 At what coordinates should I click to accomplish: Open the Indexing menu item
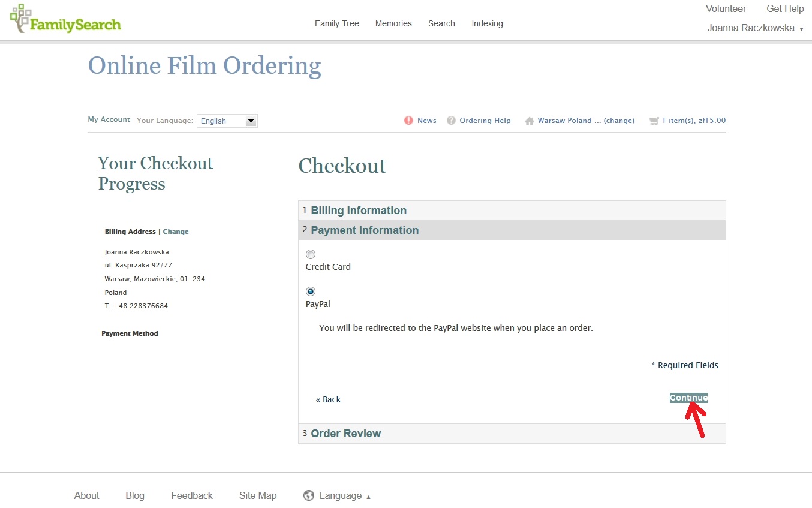tap(487, 23)
